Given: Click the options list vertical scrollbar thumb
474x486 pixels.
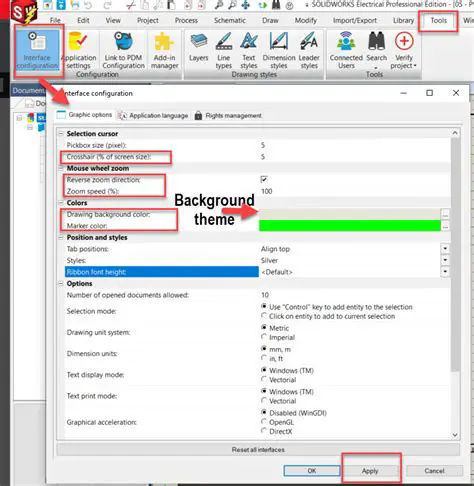Looking at the screenshot, I should pos(455,254).
